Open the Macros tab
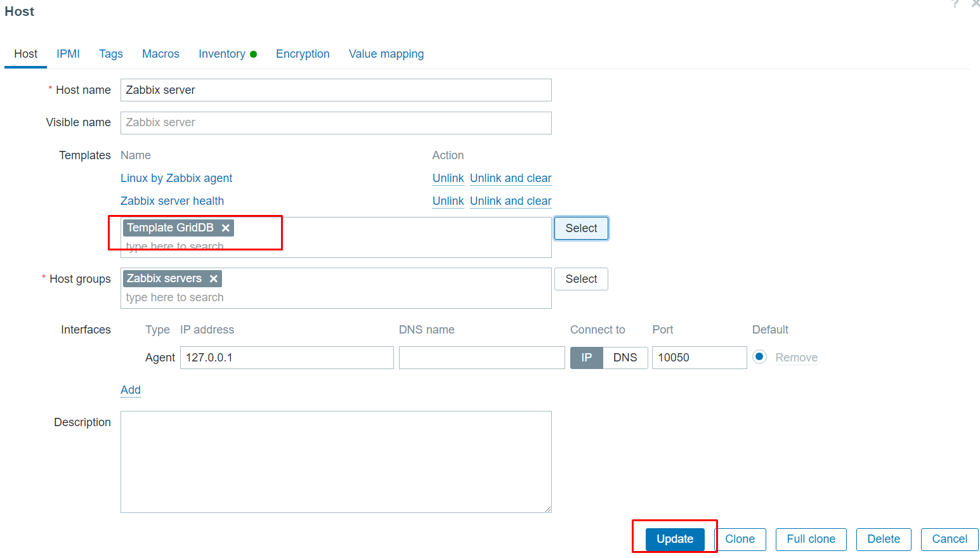Viewport: 980px width, 558px height. point(160,54)
